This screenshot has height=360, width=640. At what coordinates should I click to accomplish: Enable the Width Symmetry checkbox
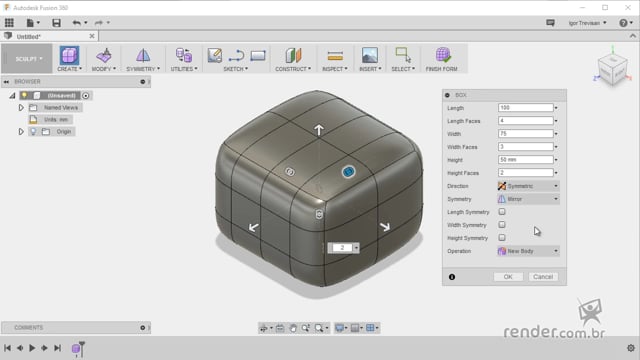pos(502,225)
